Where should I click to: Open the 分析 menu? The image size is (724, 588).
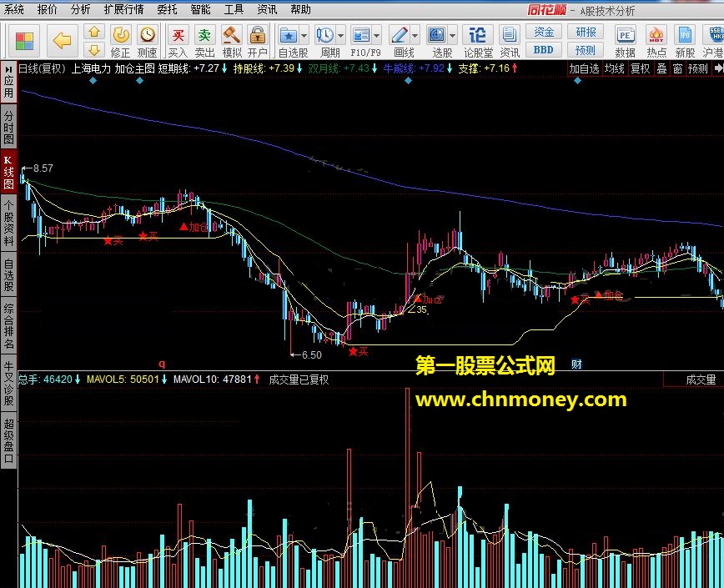coord(80,9)
